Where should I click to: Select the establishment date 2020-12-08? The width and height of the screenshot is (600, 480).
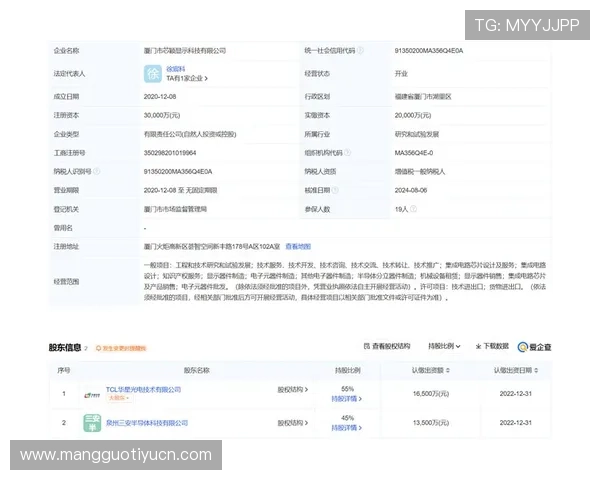[160, 96]
